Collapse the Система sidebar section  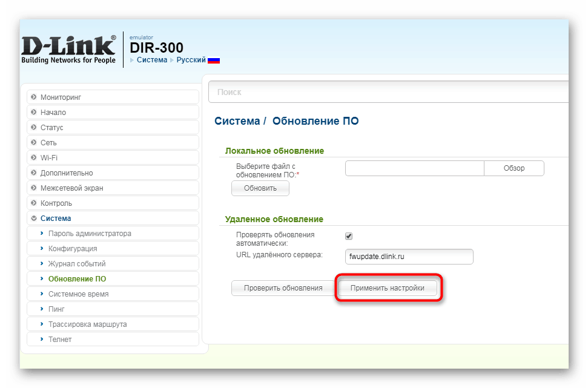click(x=55, y=218)
